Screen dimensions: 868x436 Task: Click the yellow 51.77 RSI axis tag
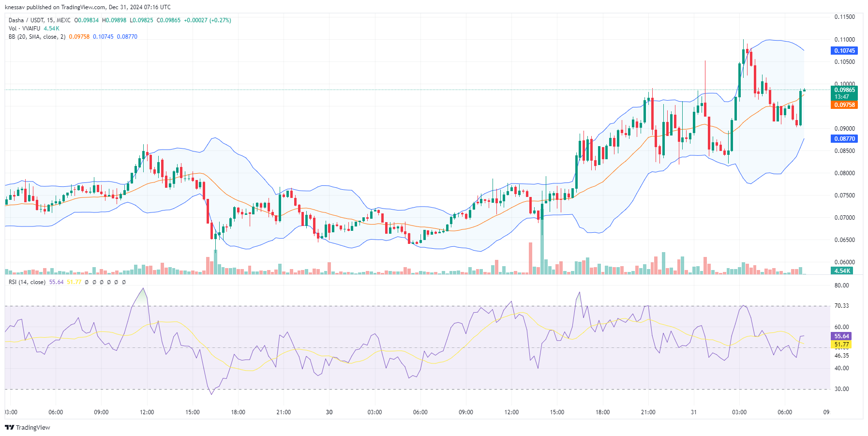point(841,345)
